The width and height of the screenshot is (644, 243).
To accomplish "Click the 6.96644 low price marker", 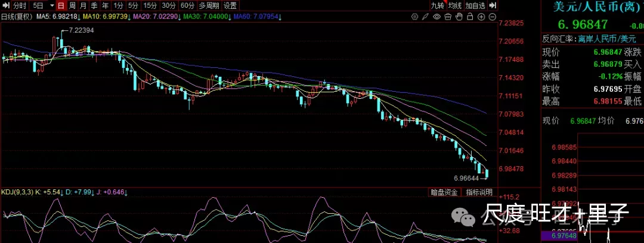I will pos(466,178).
